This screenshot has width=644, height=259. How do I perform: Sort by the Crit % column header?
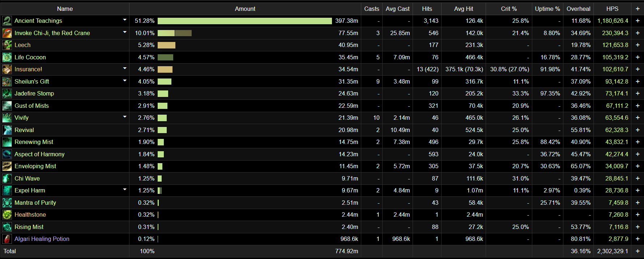[x=509, y=9]
